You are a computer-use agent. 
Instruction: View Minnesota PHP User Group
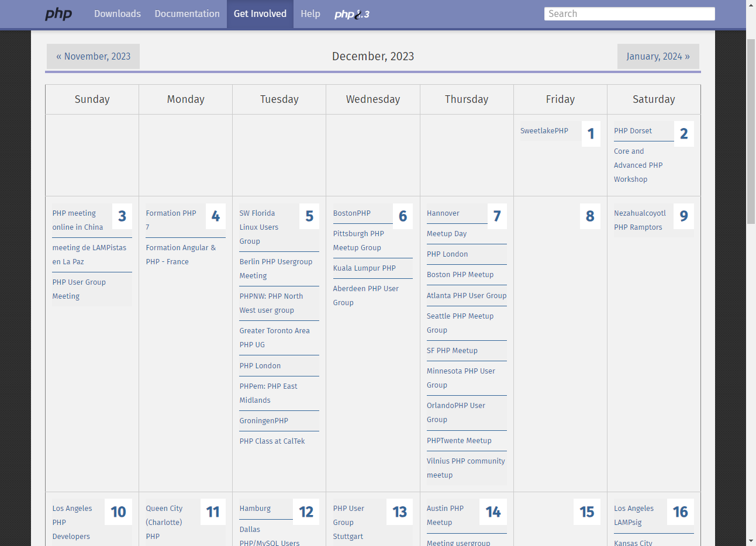pos(461,378)
